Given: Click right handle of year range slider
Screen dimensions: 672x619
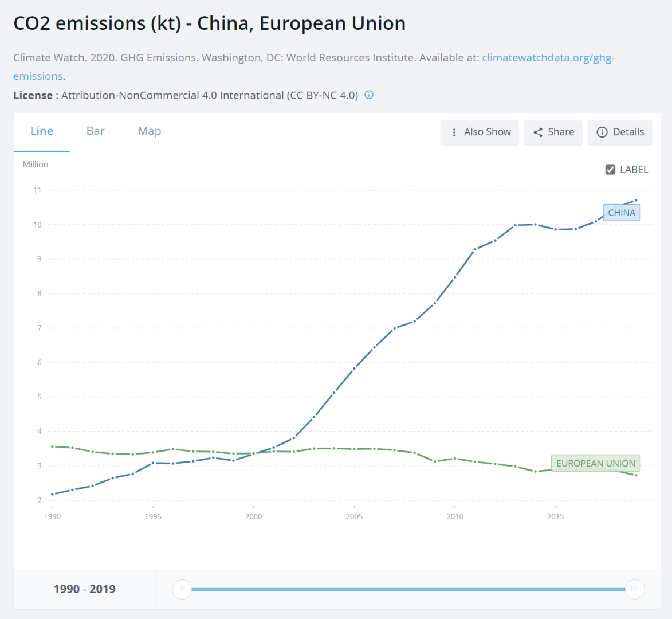Looking at the screenshot, I should pos(634,589).
